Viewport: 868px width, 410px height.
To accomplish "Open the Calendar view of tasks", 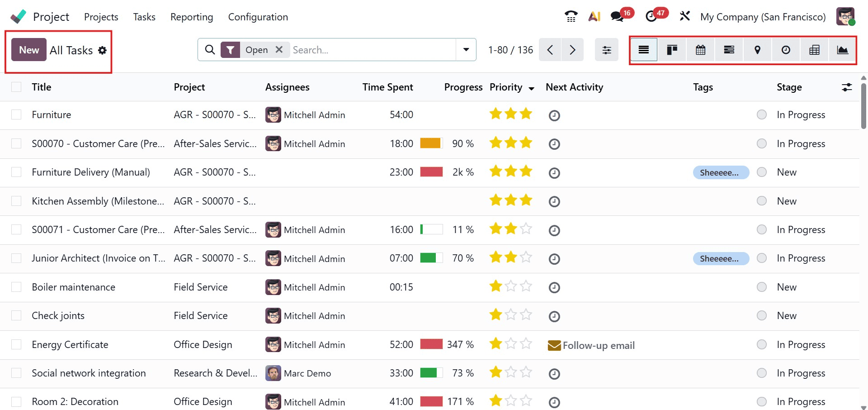I will click(700, 50).
